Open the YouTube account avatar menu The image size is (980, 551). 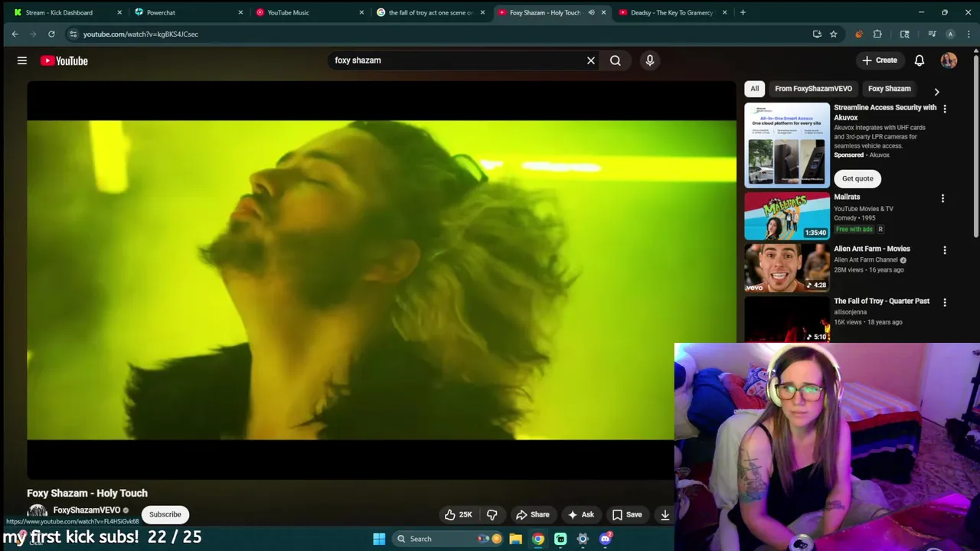click(949, 60)
